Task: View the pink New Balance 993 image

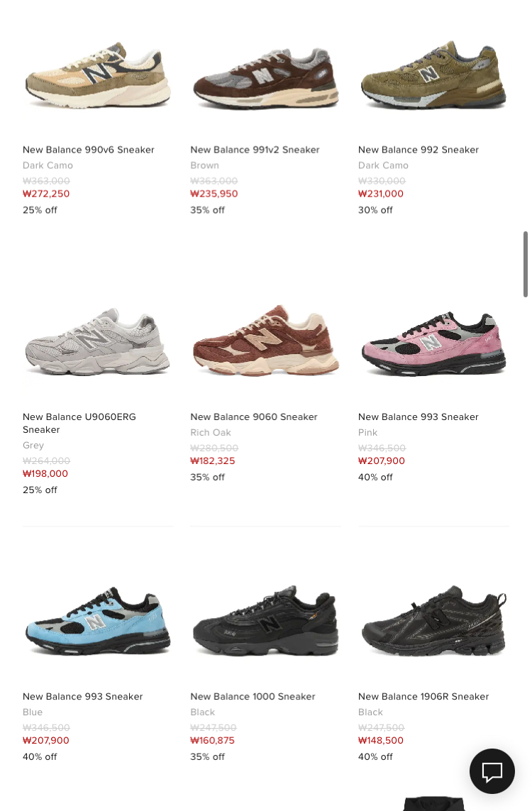Action: [x=433, y=343]
